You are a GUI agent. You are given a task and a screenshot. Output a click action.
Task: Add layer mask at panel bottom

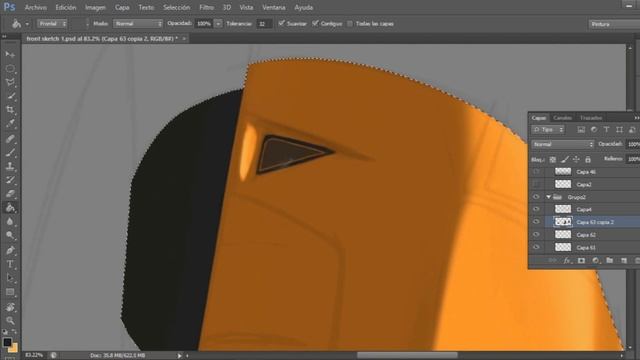click(x=581, y=260)
